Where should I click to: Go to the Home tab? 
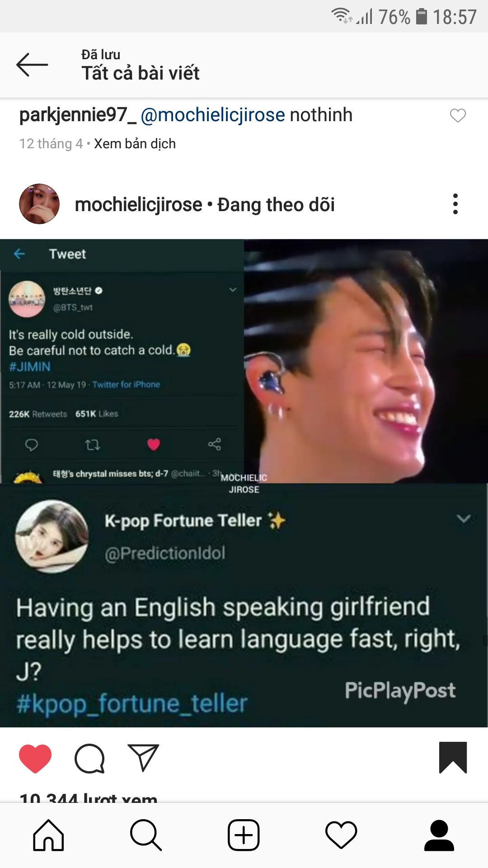point(48,835)
